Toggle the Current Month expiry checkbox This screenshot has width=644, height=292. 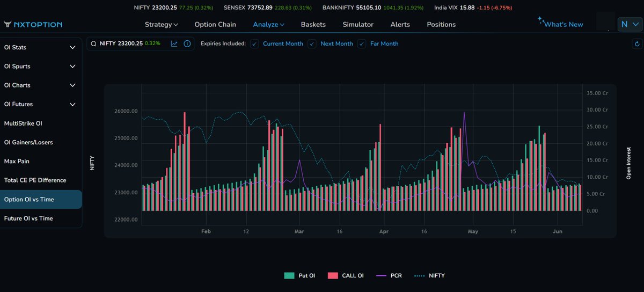254,43
